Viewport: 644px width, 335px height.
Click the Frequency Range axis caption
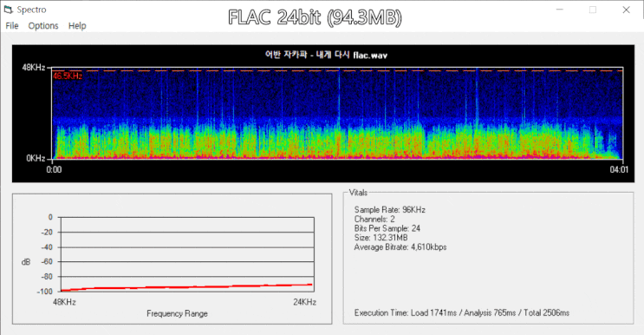click(177, 313)
